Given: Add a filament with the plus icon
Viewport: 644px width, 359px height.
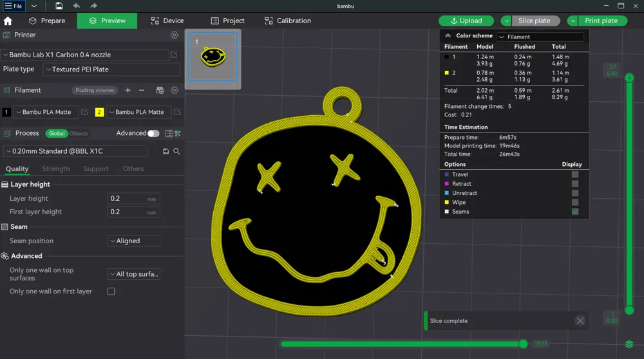Looking at the screenshot, I should (128, 91).
